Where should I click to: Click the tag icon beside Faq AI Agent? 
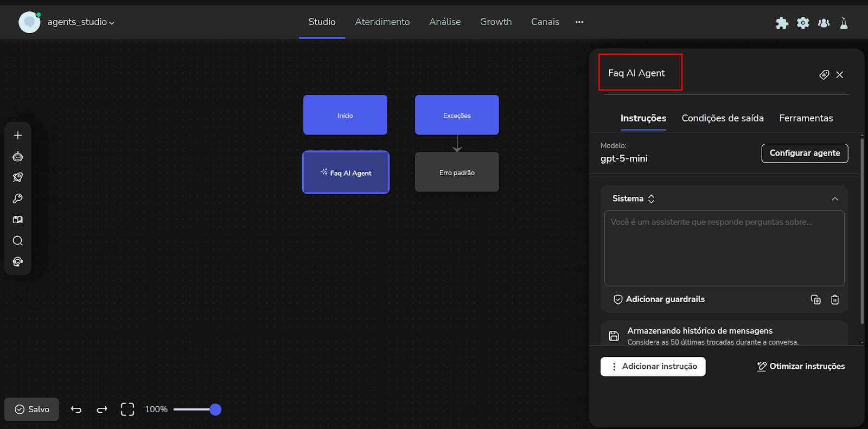tap(824, 75)
